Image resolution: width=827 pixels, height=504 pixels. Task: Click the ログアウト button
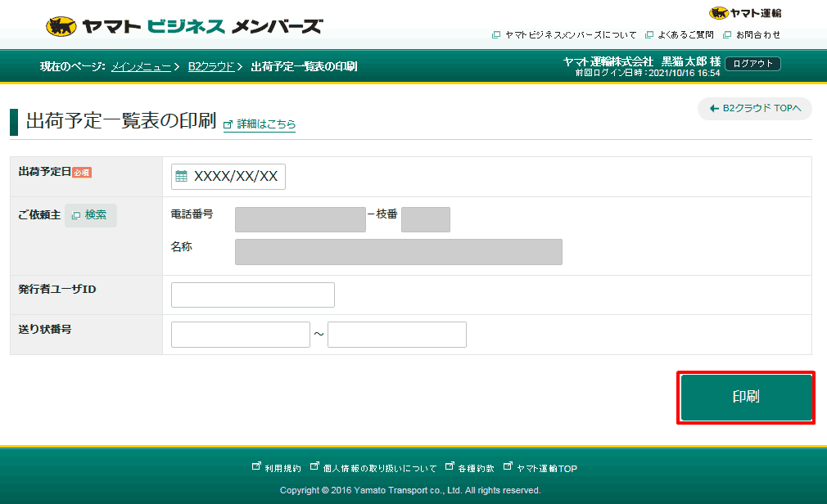click(752, 63)
